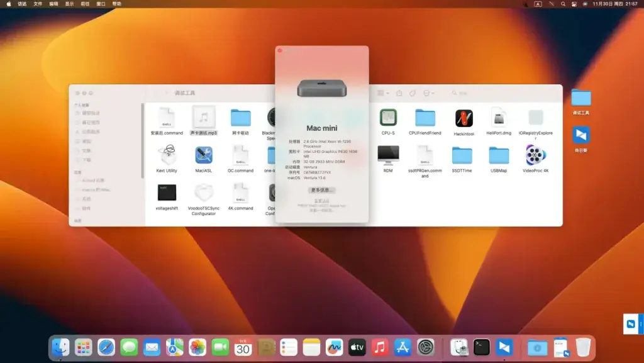Open the Trash in the Dock

(583, 347)
